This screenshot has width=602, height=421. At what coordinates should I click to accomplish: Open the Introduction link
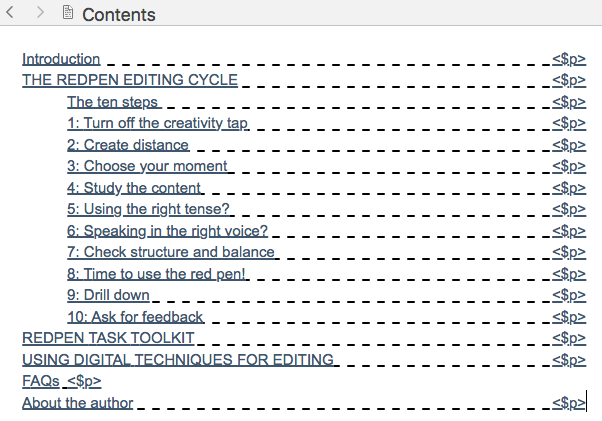(61, 59)
